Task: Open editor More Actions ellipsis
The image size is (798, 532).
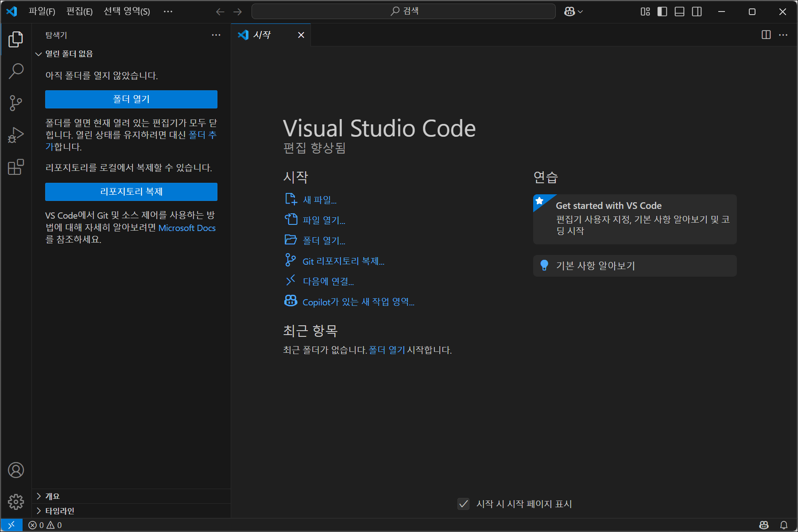Action: coord(783,35)
